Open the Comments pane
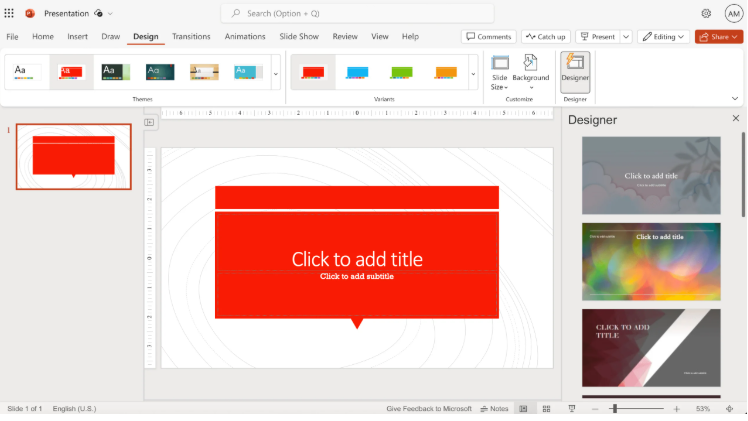 coord(489,37)
